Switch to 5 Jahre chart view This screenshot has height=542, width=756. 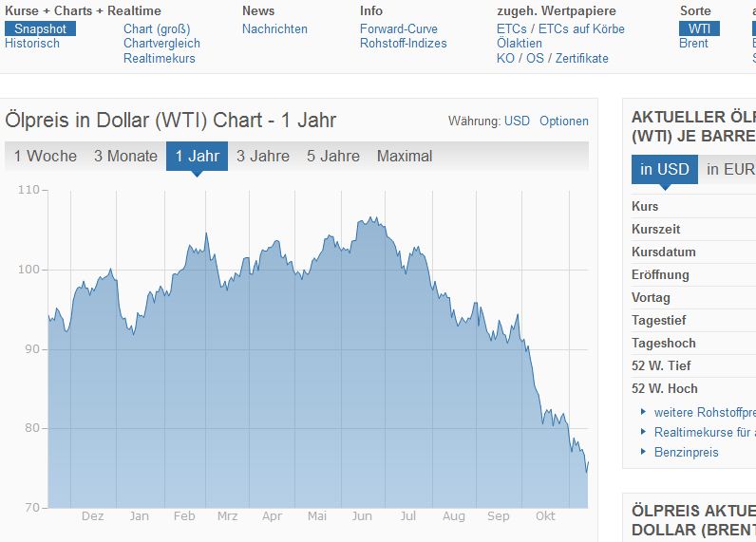point(333,157)
